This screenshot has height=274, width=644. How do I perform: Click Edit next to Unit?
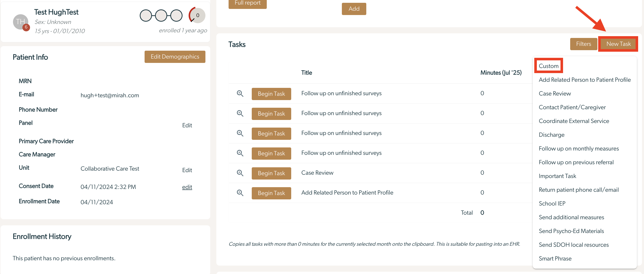(187, 170)
